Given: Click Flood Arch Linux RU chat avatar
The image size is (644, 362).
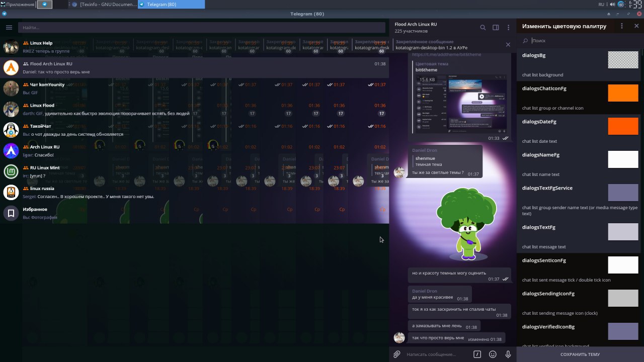Looking at the screenshot, I should [x=11, y=67].
